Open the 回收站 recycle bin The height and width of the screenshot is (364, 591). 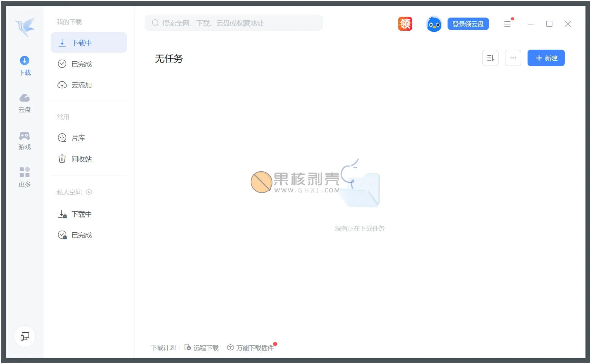(x=82, y=159)
